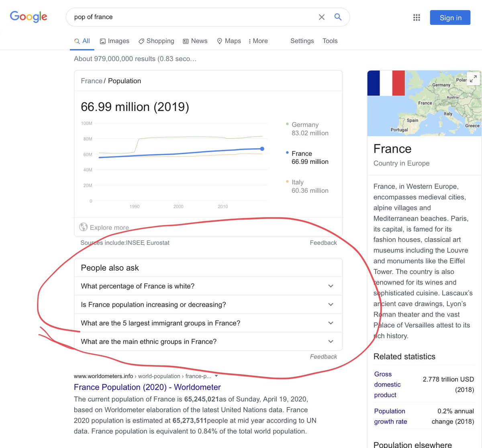482x448 pixels.
Task: Switch to the Images tab
Action: (x=114, y=41)
